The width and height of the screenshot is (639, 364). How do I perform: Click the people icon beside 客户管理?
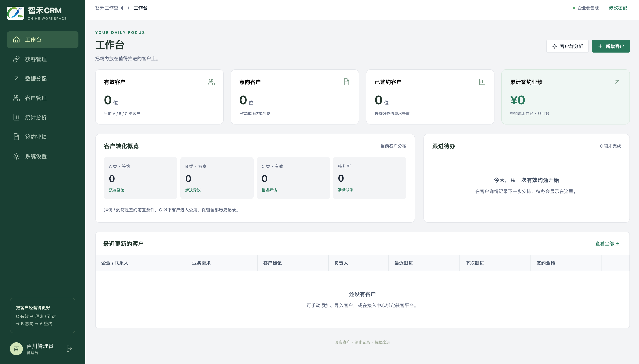pyautogui.click(x=16, y=98)
